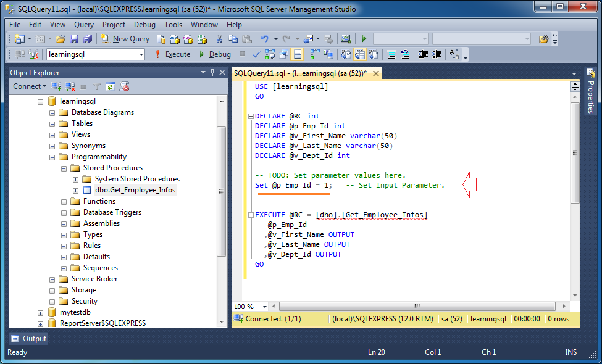Click the Refresh icon in Object Explorer
602x364 pixels.
pos(110,87)
